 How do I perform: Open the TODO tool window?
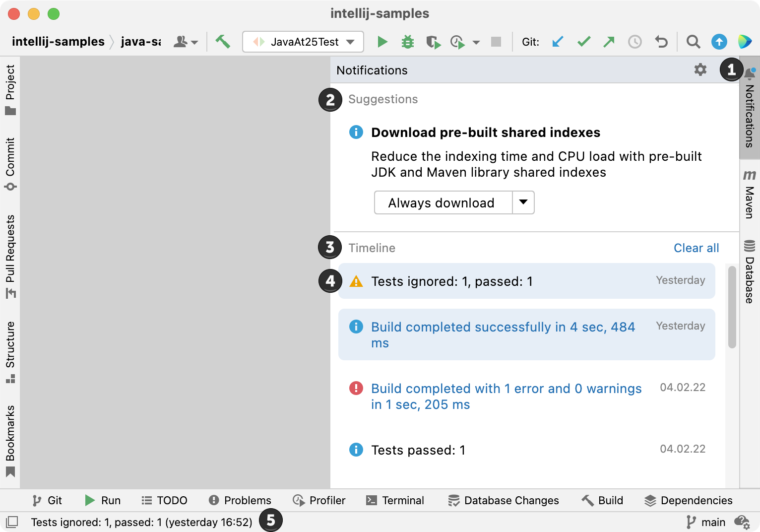[164, 500]
